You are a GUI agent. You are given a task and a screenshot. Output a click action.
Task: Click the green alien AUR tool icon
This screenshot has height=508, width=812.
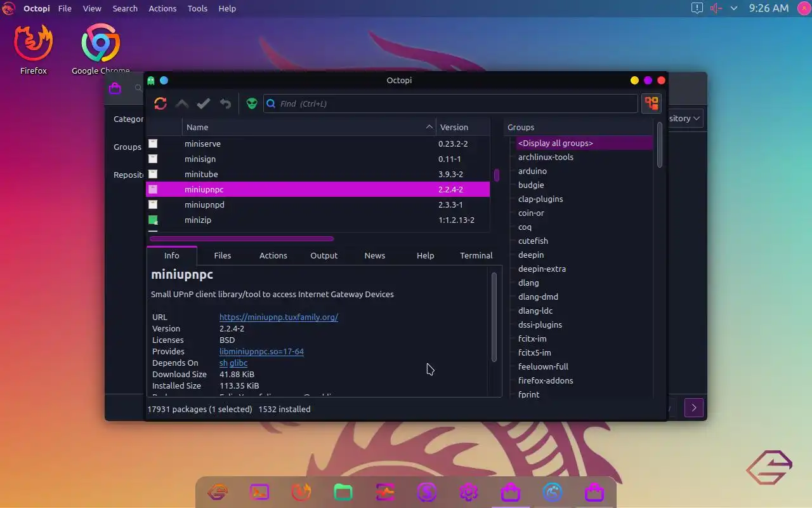[252, 104]
